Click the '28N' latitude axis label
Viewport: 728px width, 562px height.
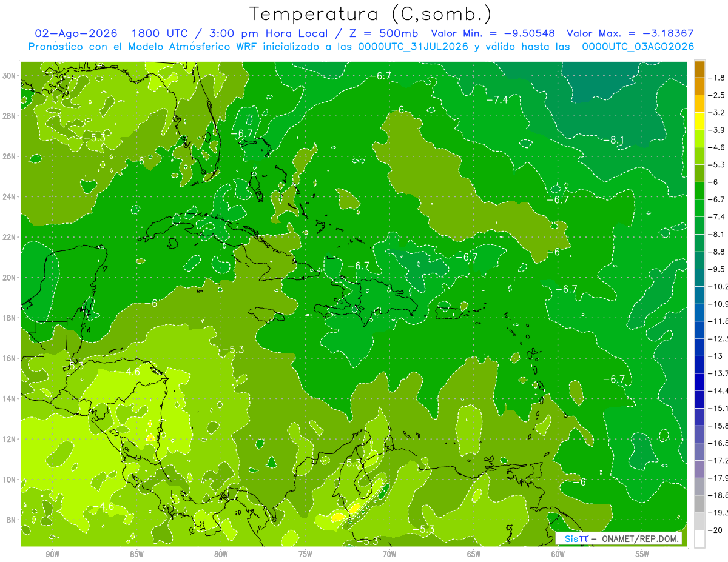[10, 116]
